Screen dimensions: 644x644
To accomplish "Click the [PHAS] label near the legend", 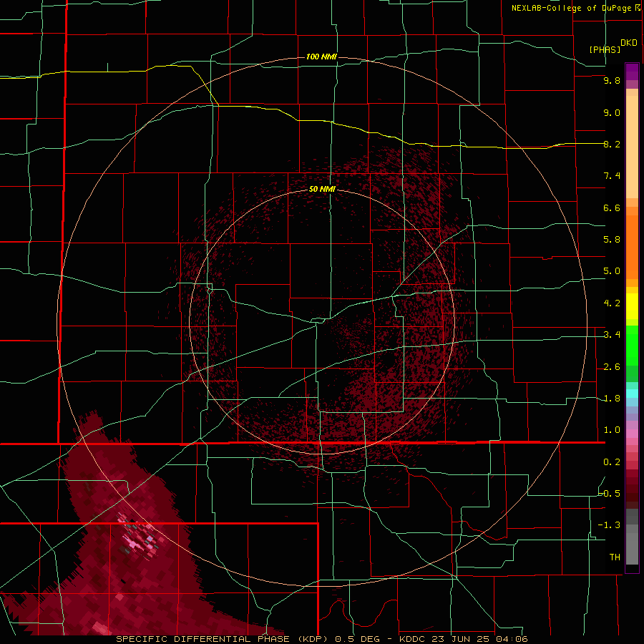I will coord(605,49).
